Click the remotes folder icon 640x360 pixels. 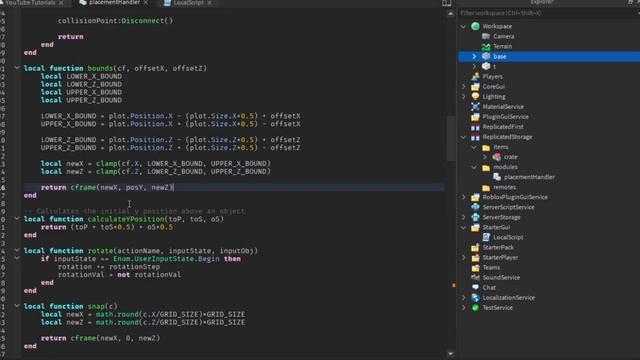click(x=486, y=187)
